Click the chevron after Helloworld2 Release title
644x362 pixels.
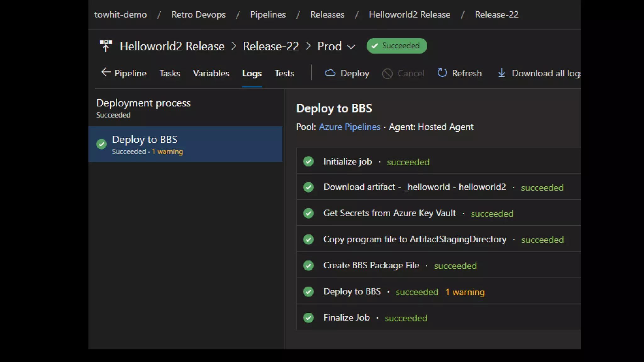pyautogui.click(x=234, y=46)
